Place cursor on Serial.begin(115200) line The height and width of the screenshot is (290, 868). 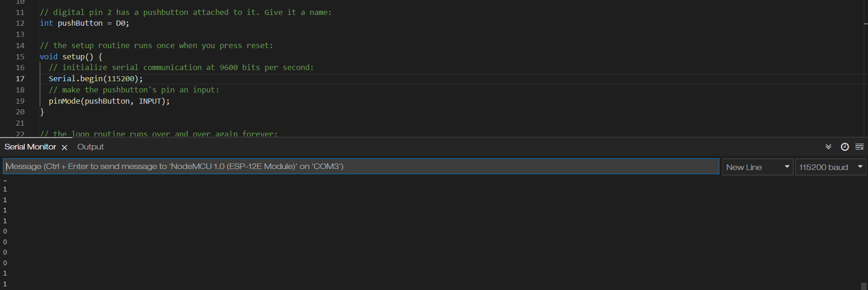(x=96, y=78)
